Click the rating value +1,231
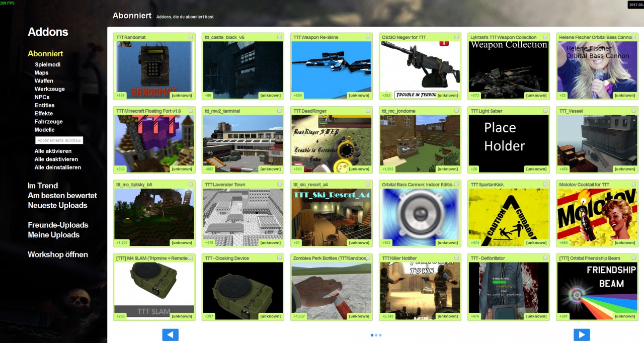This screenshot has height=343, width=644. [x=123, y=243]
